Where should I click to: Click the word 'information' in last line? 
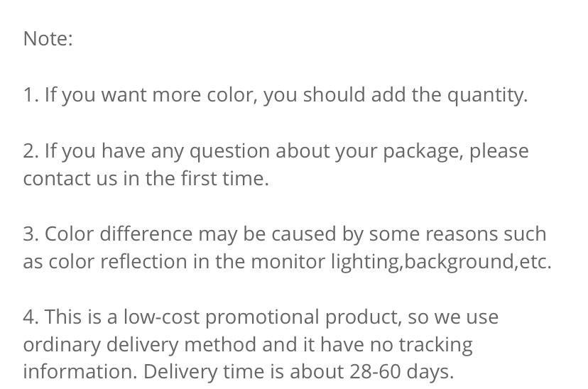pos(77,372)
